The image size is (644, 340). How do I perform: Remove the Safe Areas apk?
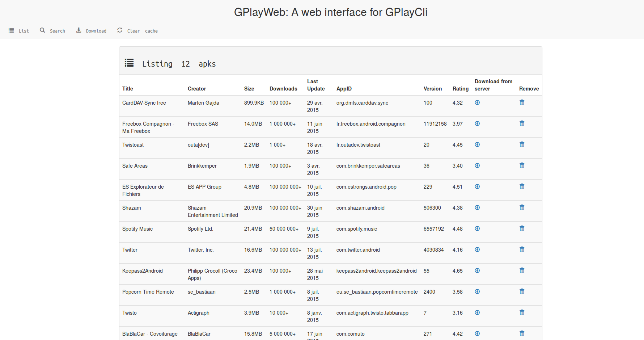[522, 165]
